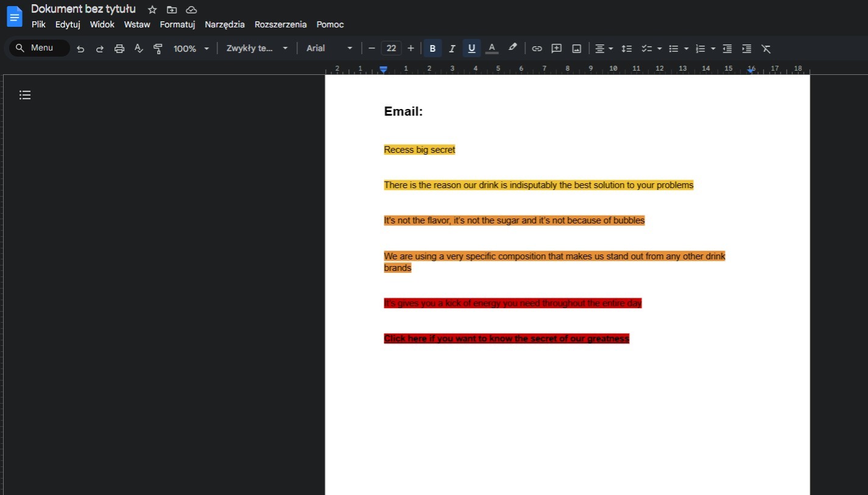Print the document
Image resolution: width=868 pixels, height=495 pixels.
119,48
